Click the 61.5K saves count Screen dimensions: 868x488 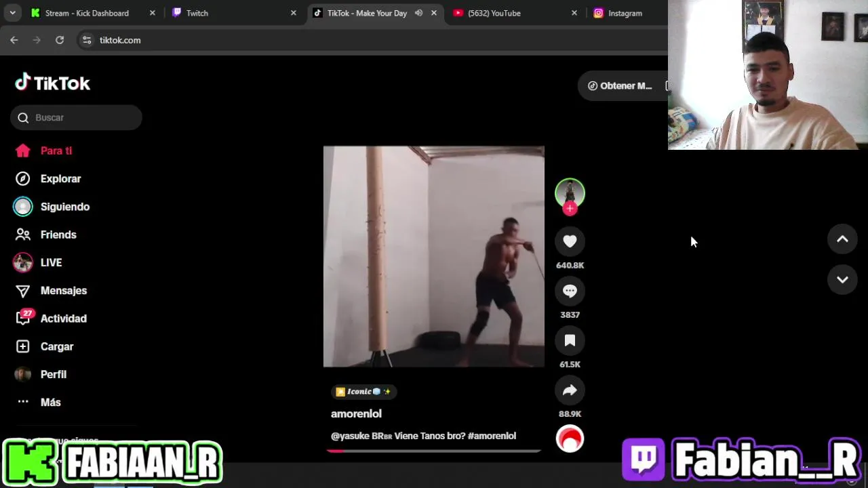click(570, 364)
